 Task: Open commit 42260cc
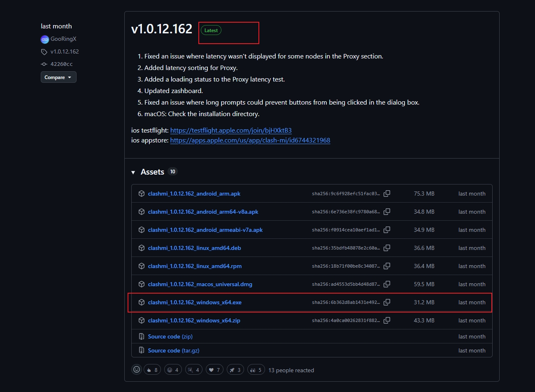[x=61, y=64]
